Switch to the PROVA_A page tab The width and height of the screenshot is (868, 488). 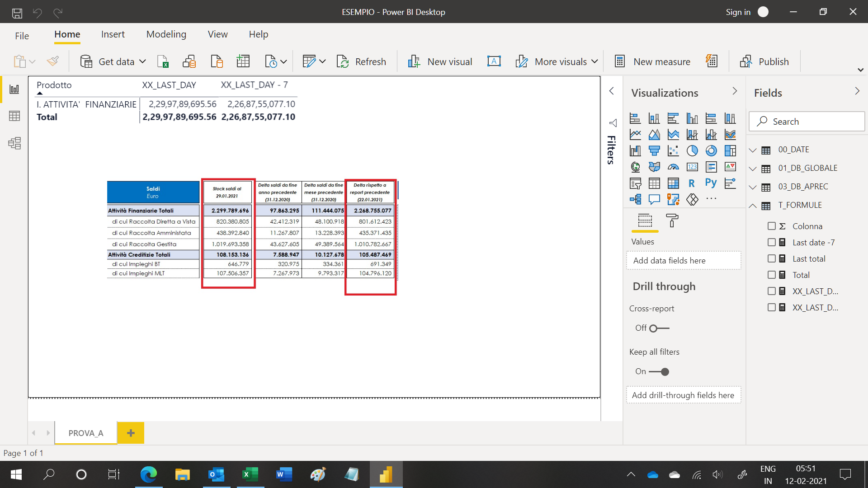pyautogui.click(x=86, y=433)
